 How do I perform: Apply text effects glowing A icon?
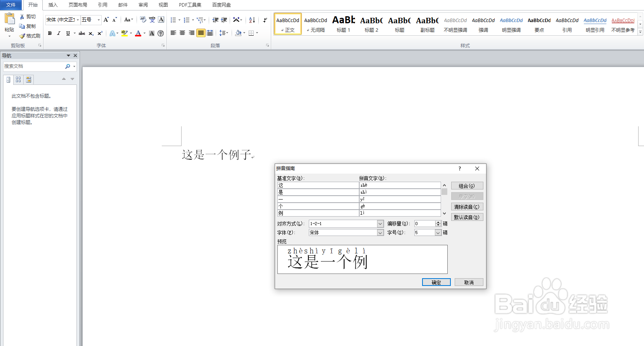tap(112, 33)
